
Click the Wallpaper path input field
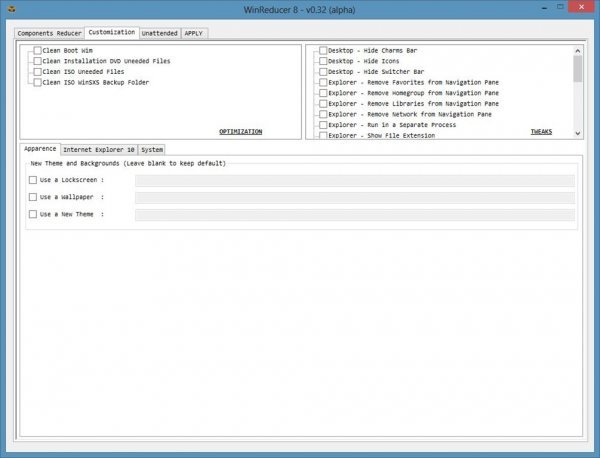pyautogui.click(x=355, y=198)
